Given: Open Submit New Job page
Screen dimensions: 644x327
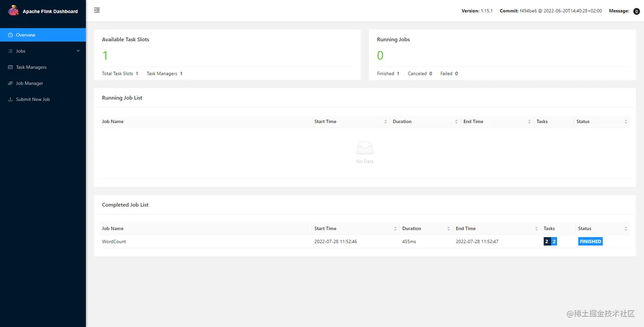Looking at the screenshot, I should 43,100.
